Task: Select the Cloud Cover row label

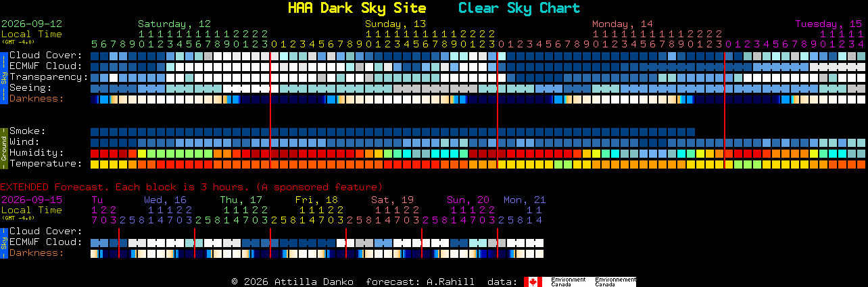Action: coord(45,56)
